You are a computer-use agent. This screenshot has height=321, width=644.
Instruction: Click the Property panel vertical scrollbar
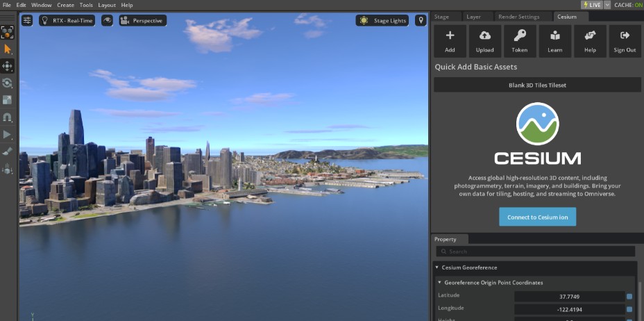[x=639, y=300]
